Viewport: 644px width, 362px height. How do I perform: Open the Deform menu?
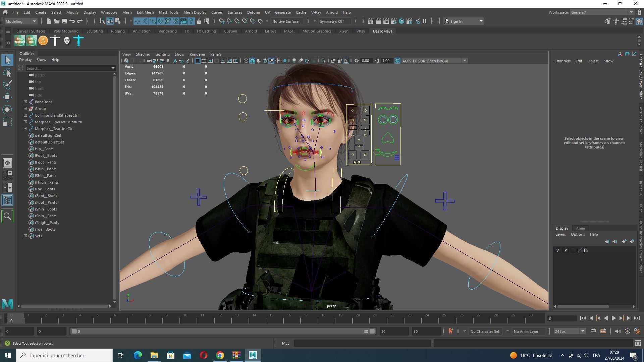pos(253,12)
